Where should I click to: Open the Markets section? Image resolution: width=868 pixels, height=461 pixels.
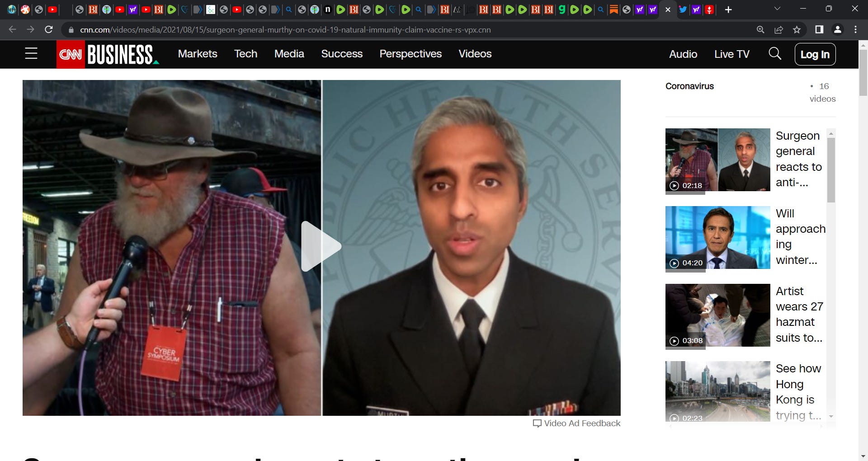[x=198, y=54]
